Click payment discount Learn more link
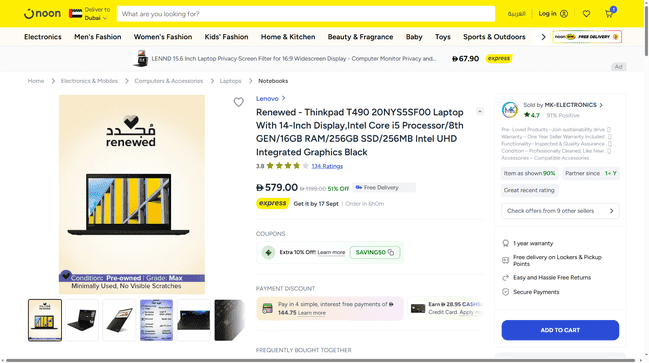Screen dimensions: 649x363 (312, 313)
